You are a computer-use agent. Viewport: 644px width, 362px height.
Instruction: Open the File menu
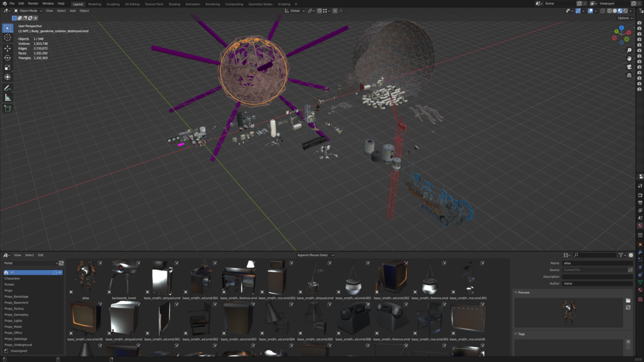point(12,4)
